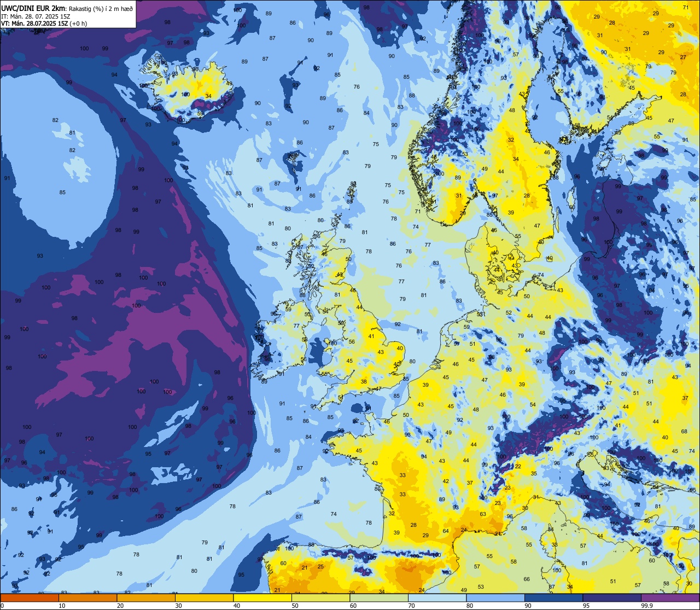Select the 40–50 bright yellow legend swatch

point(262,597)
